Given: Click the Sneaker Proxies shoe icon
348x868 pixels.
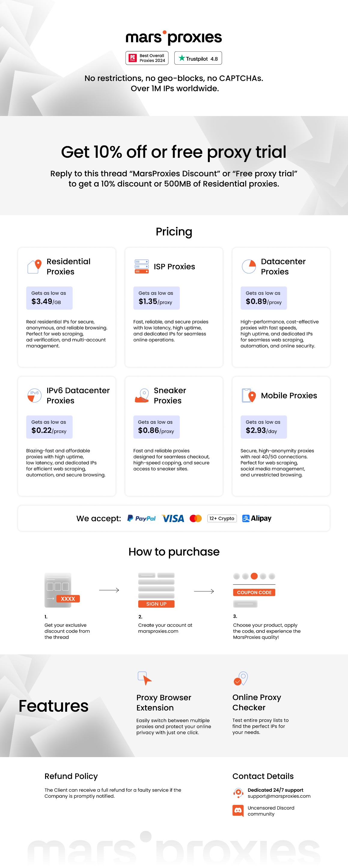Looking at the screenshot, I should (x=142, y=395).
